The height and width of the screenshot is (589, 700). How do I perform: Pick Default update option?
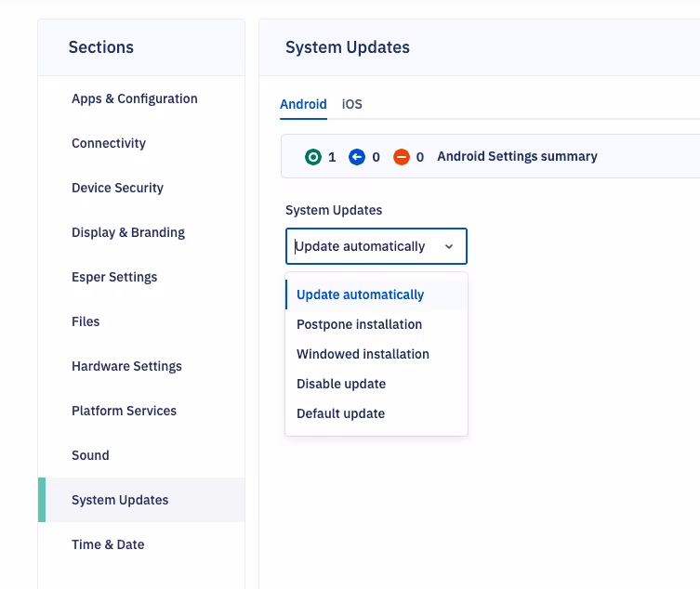pos(376,413)
